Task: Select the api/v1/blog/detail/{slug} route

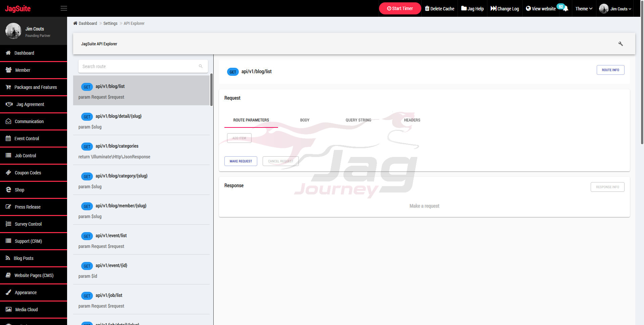Action: (x=142, y=120)
